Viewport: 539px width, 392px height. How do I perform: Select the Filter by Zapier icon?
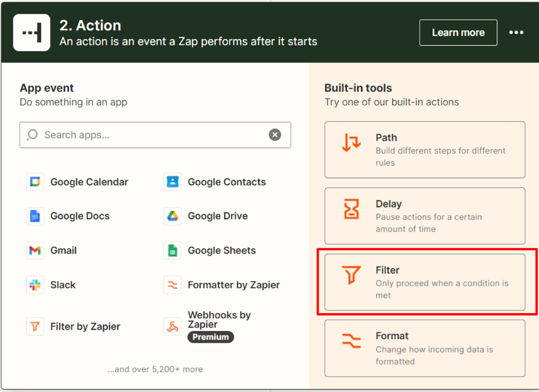[x=35, y=326]
